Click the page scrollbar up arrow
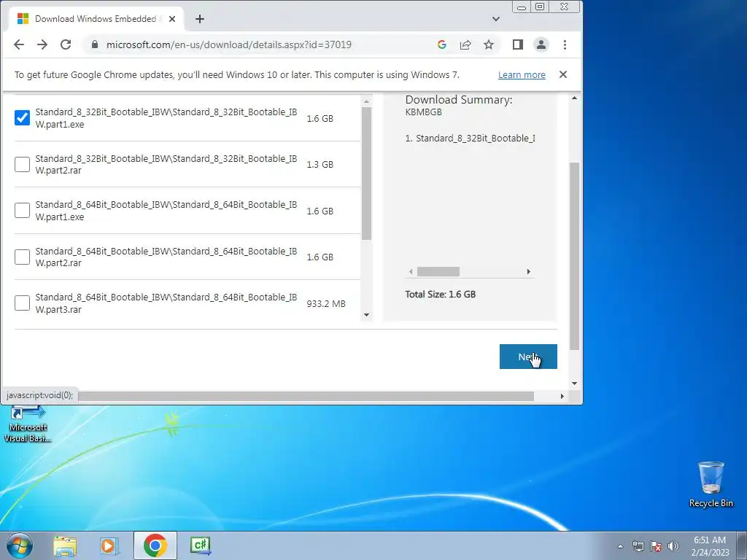Image resolution: width=747 pixels, height=560 pixels. [575, 98]
